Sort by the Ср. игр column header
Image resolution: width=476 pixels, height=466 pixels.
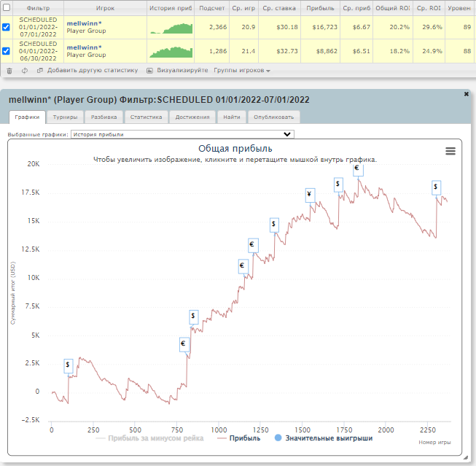(243, 8)
